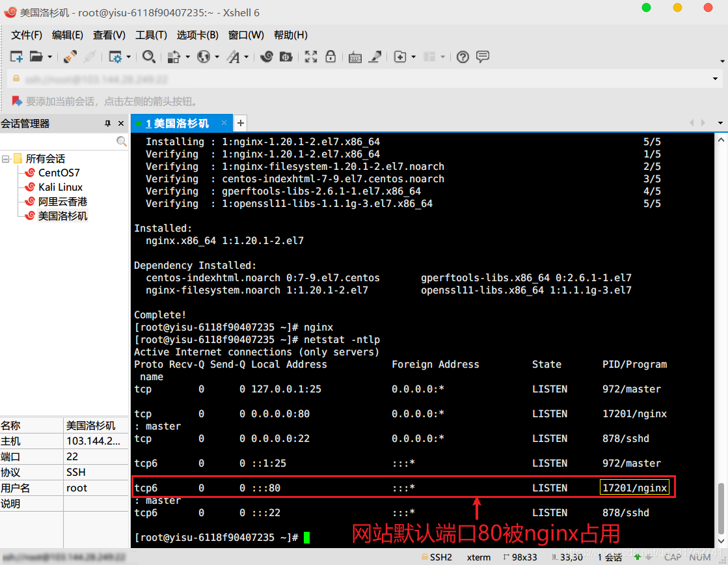The width and height of the screenshot is (728, 565).
Task: Open the 编辑(E) menu
Action: 67,35
